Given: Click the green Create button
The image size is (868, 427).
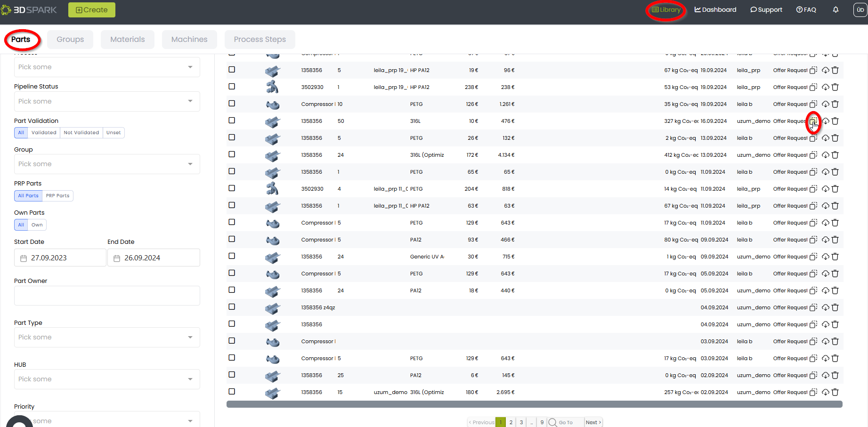Looking at the screenshot, I should (92, 10).
